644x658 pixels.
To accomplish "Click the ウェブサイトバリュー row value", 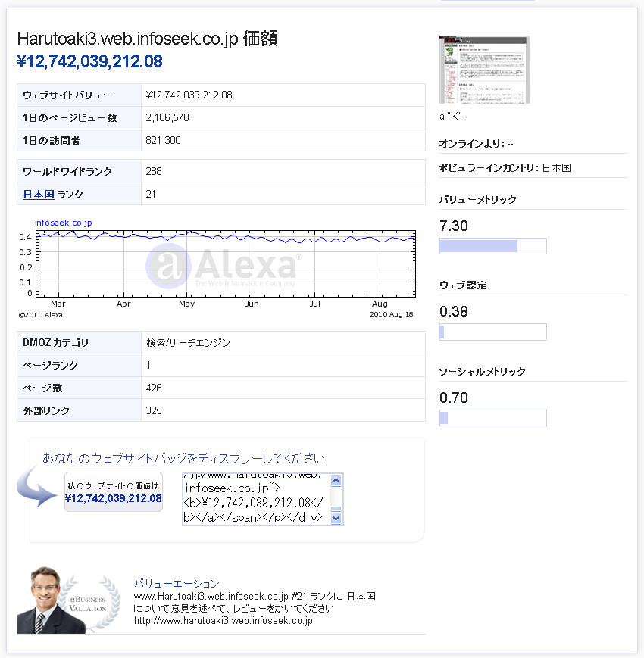I will 189,95.
